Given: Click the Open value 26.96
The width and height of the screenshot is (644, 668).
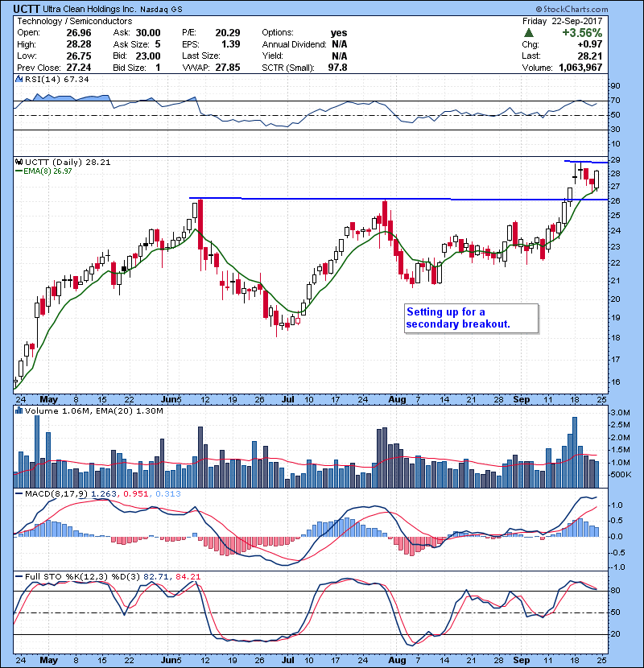Looking at the screenshot, I should (x=78, y=33).
